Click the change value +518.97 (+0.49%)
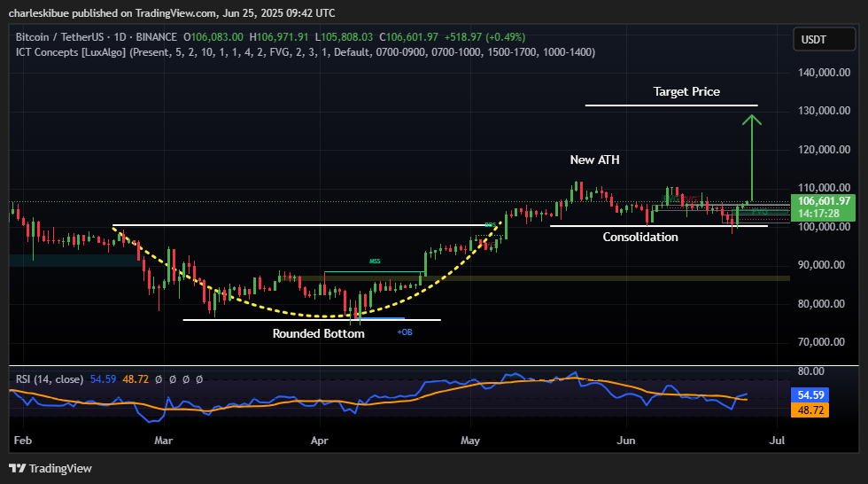The image size is (868, 484). click(x=485, y=37)
